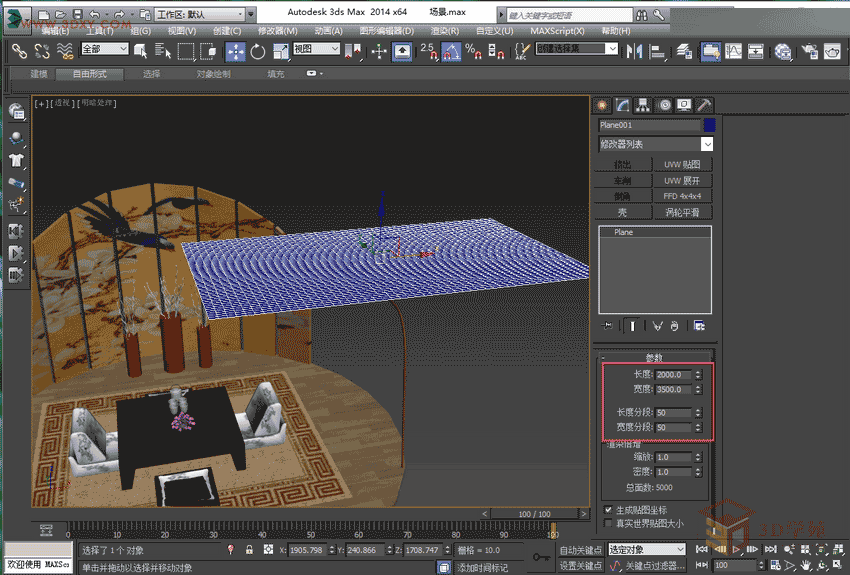The height and width of the screenshot is (575, 850).
Task: Click the Mirror tool icon
Action: pos(635,52)
